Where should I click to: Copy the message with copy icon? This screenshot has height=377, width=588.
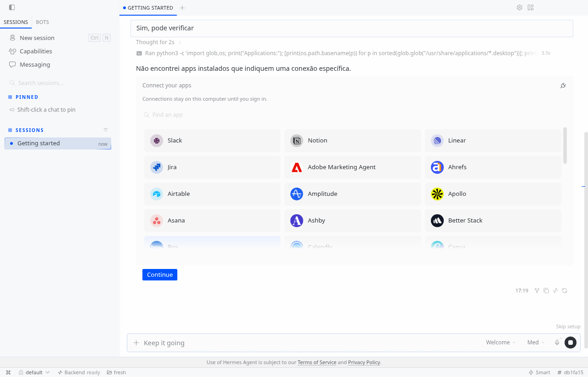pos(546,291)
